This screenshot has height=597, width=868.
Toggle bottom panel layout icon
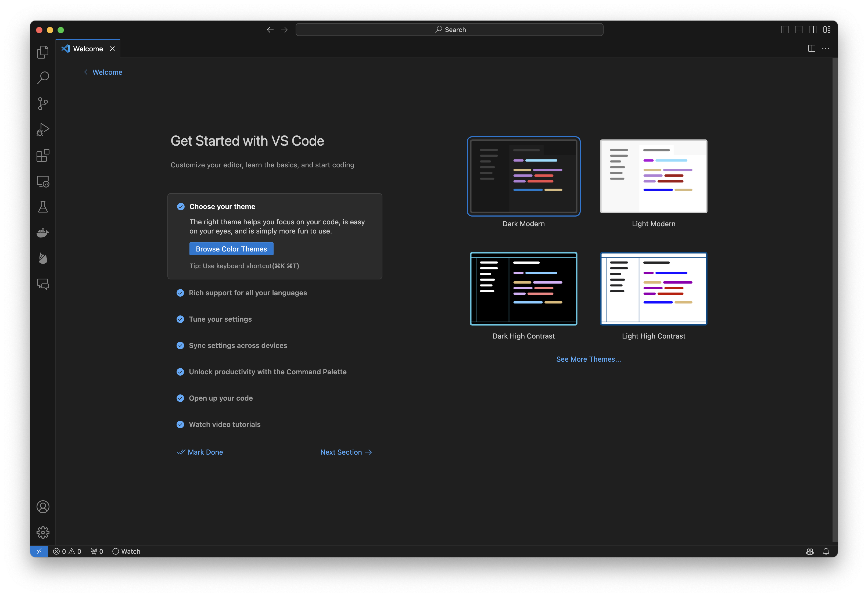pos(798,30)
